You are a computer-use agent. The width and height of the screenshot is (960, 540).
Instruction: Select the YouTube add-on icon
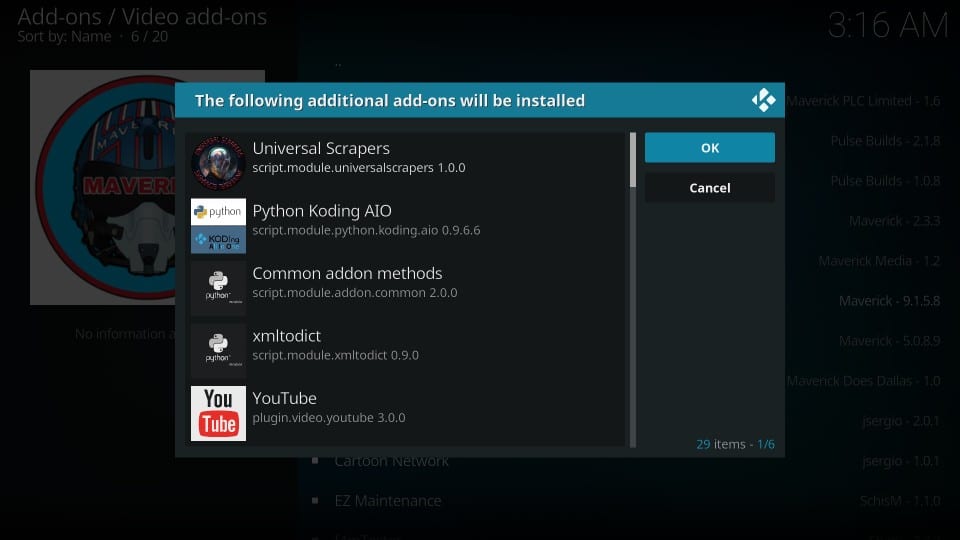[x=218, y=413]
